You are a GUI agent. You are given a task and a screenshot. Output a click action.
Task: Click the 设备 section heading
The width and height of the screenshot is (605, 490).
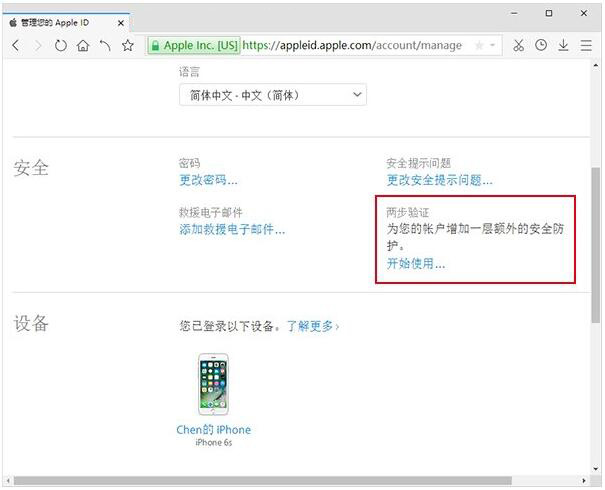pyautogui.click(x=31, y=324)
